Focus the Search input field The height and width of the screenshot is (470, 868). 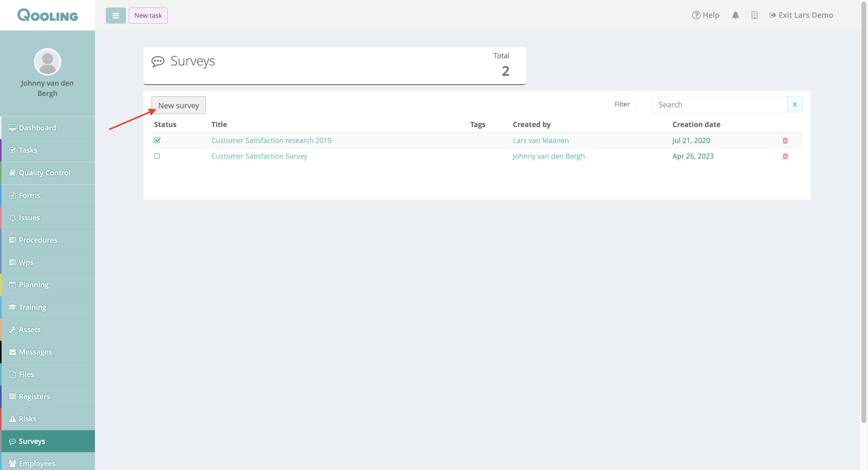[719, 104]
